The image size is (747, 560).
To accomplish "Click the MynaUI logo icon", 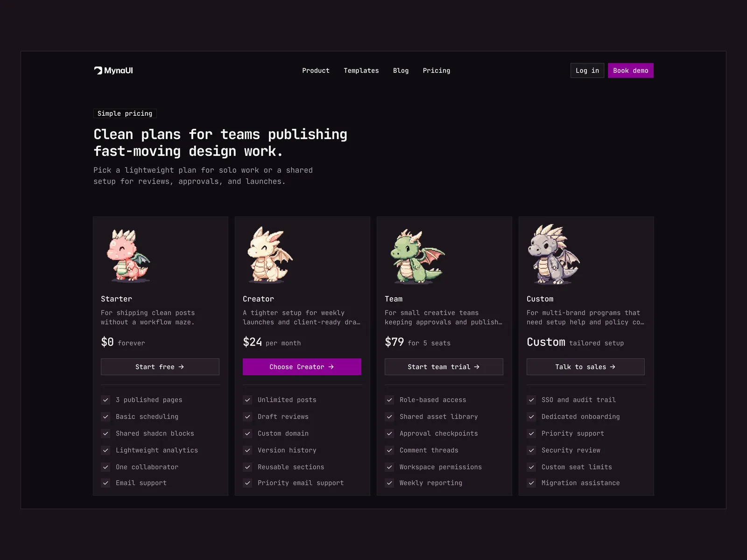I will tap(98, 70).
